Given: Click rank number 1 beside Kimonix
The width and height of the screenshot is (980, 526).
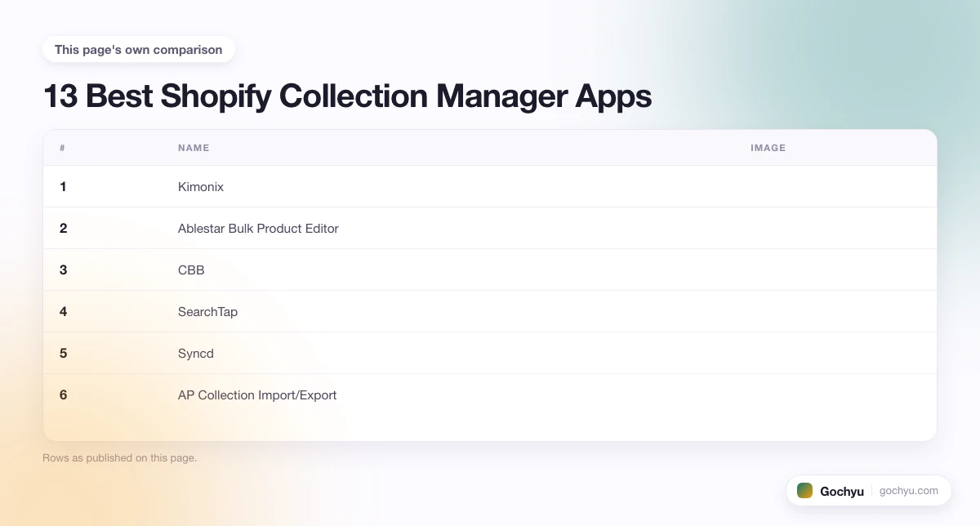Looking at the screenshot, I should click(x=63, y=187).
